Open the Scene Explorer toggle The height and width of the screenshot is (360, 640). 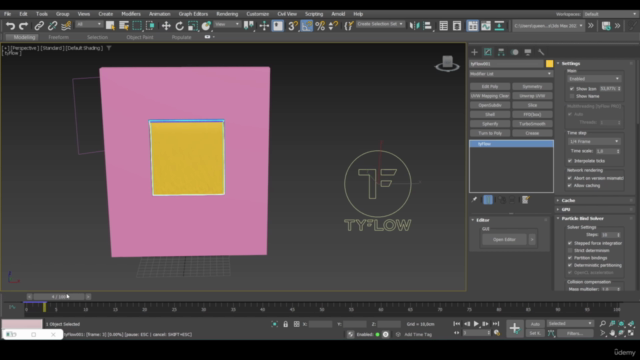click(x=444, y=26)
